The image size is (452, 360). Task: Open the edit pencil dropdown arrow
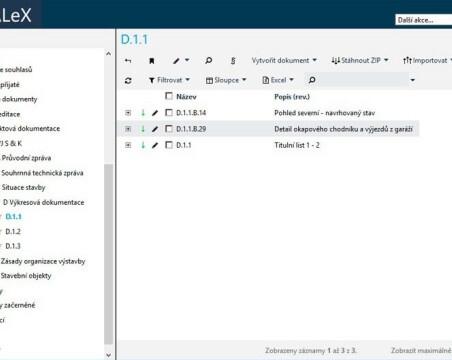187,60
